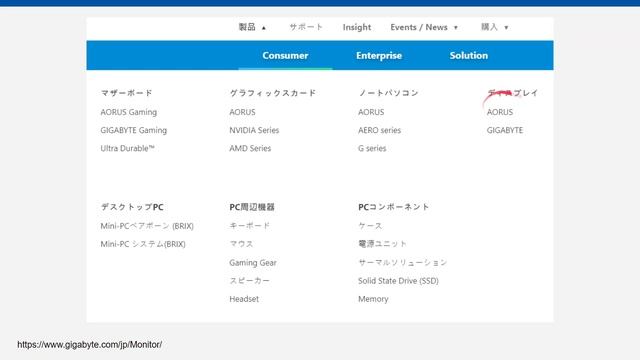The width and height of the screenshot is (640, 360).
Task: Select the Consumer tab
Action: 285,56
